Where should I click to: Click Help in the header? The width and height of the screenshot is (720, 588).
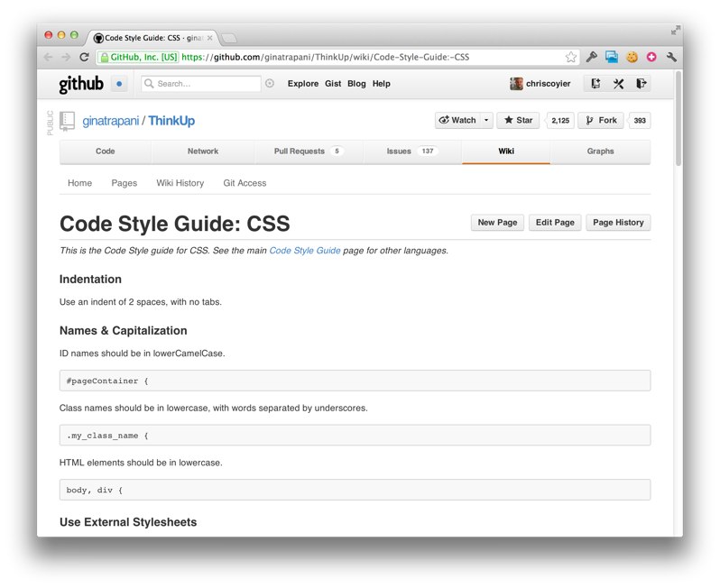point(381,84)
